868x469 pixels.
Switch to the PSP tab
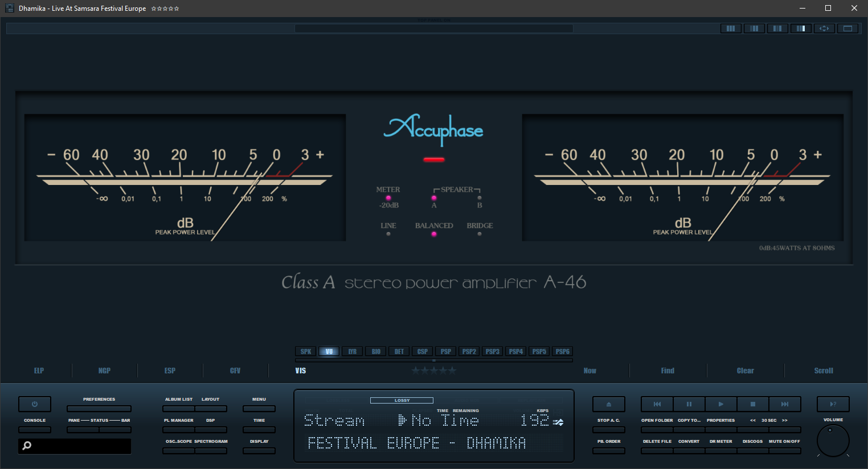[446, 352]
